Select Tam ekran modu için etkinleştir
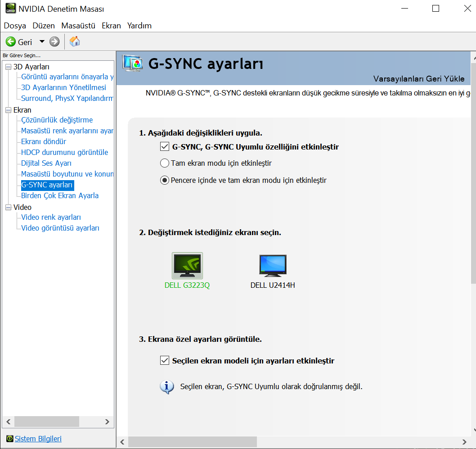The width and height of the screenshot is (476, 449). pos(165,163)
